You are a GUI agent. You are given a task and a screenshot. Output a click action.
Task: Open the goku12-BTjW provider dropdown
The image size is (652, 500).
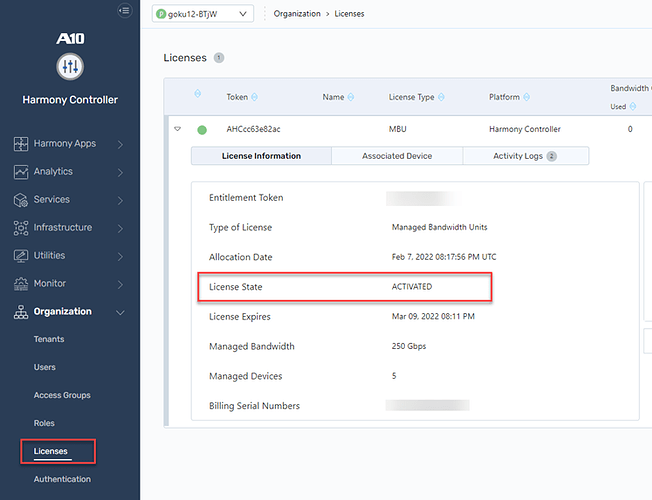[x=203, y=14]
